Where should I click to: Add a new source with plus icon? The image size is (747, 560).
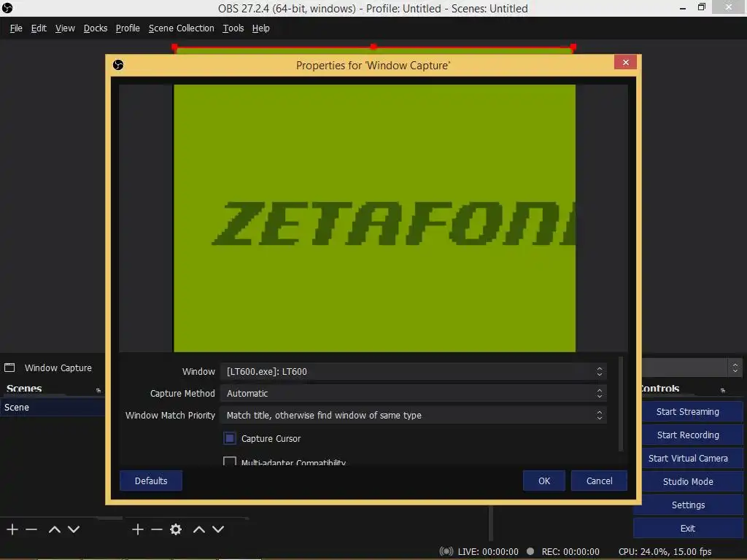click(138, 529)
